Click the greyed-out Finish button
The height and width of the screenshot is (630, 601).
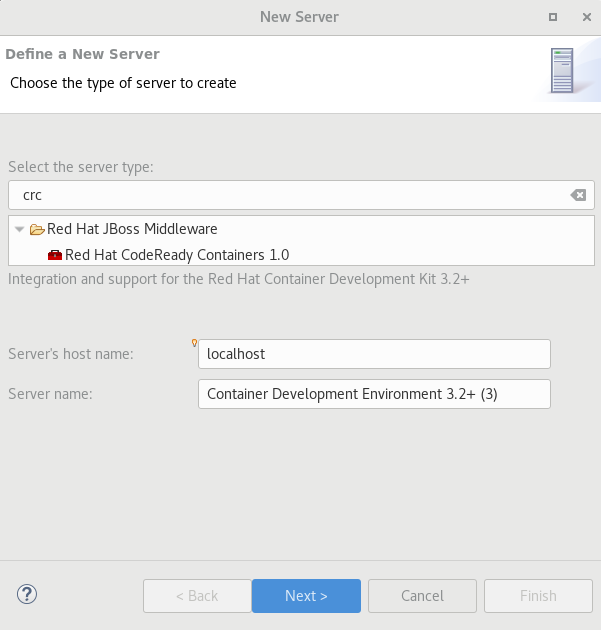[x=538, y=596]
